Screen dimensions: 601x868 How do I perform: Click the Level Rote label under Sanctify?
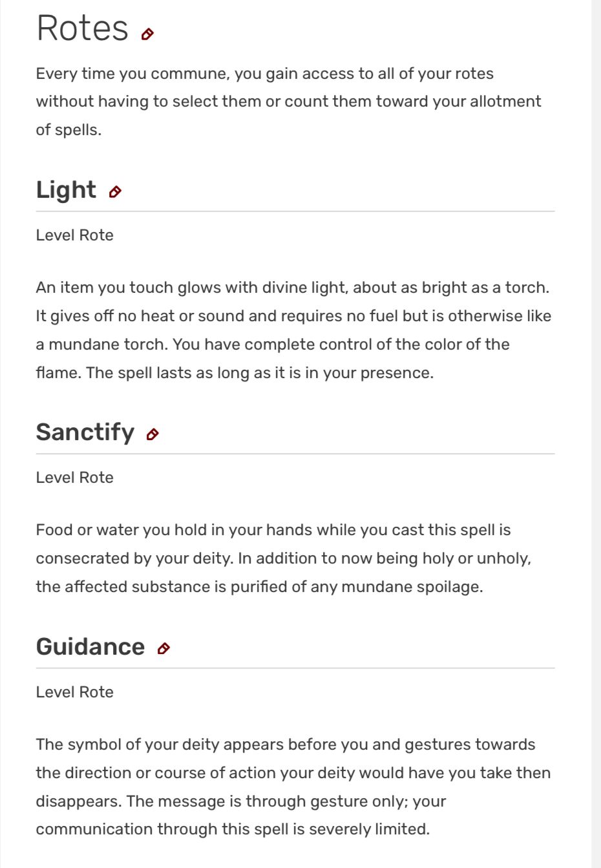point(74,478)
